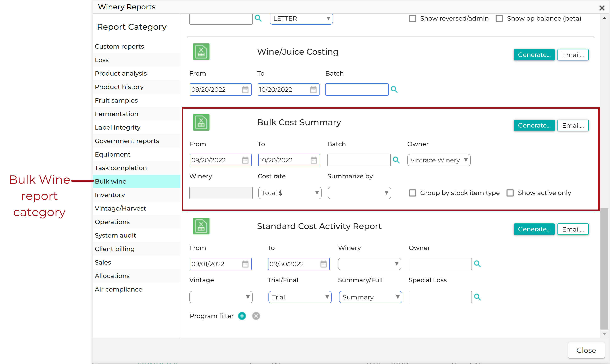Search batch in Bulk Cost Summary
Viewport: 610px width, 364px height.
tap(396, 160)
